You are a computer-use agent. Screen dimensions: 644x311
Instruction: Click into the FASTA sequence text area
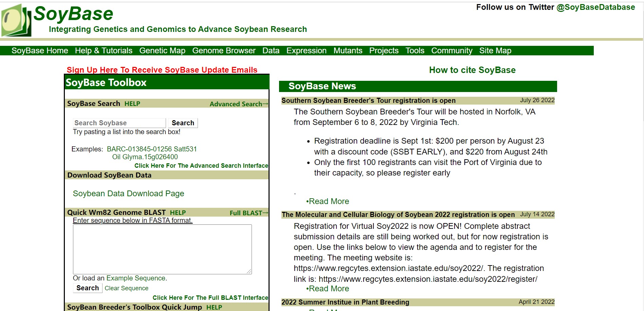(x=162, y=249)
